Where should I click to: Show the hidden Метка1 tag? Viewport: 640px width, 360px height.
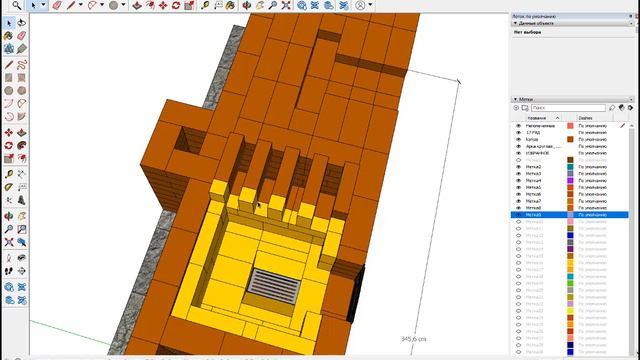point(518,160)
